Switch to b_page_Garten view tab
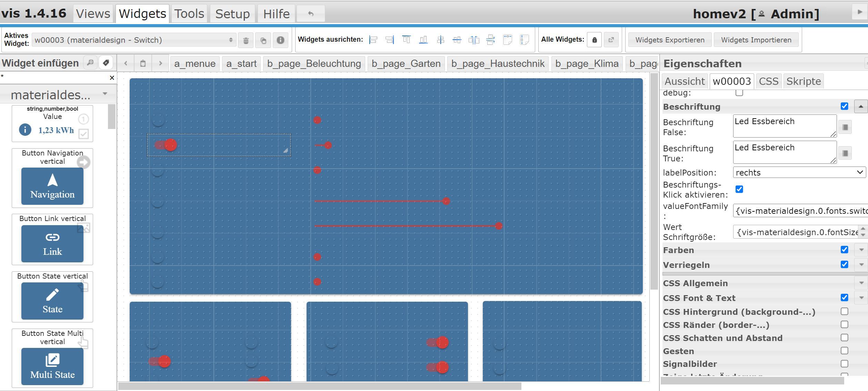The image size is (868, 391). click(406, 63)
